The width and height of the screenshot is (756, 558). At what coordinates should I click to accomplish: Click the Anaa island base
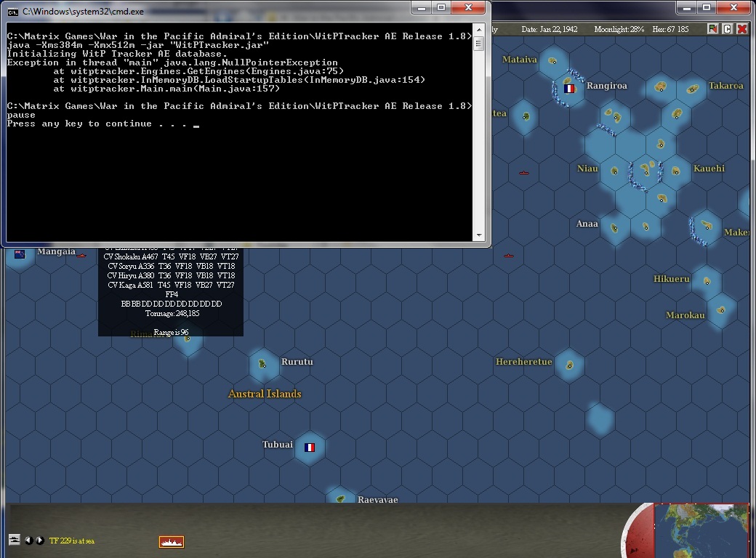[614, 228]
